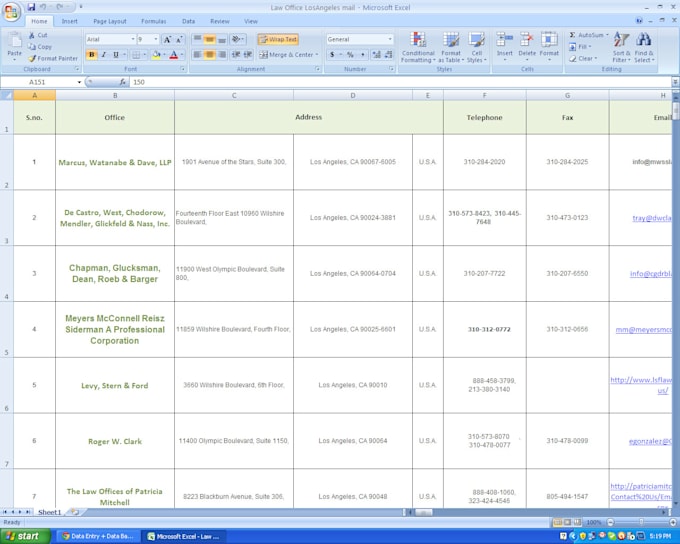The width and height of the screenshot is (680, 544).
Task: Select column B header
Action: click(115, 95)
